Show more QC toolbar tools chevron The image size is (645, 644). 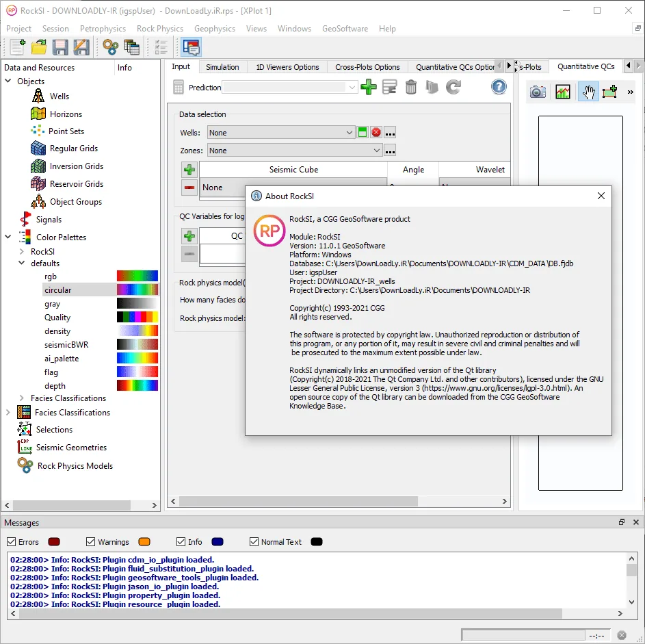point(630,92)
